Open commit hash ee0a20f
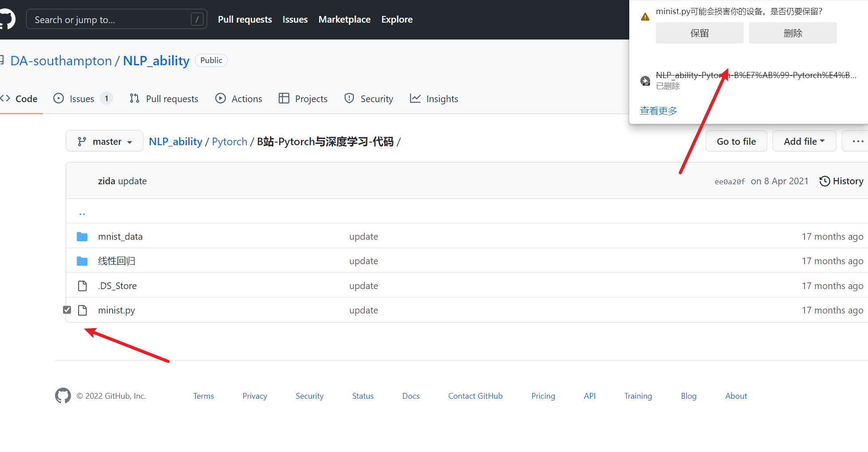The width and height of the screenshot is (868, 452). [x=730, y=182]
